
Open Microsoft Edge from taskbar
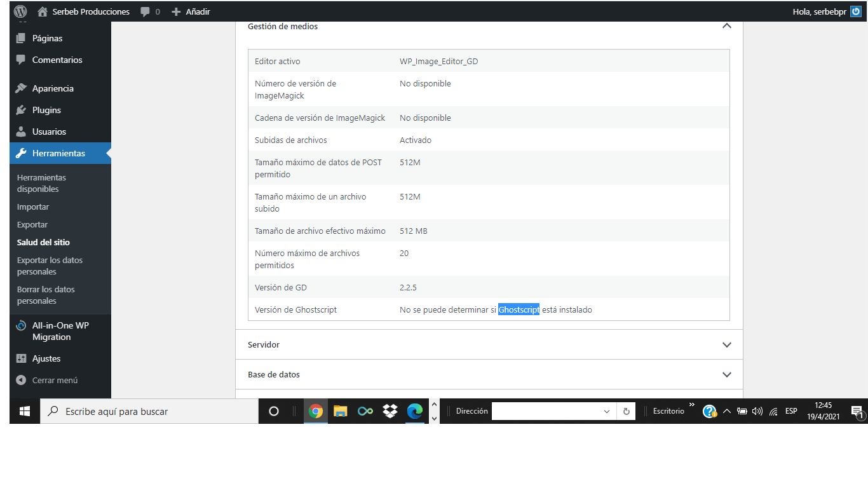[415, 411]
